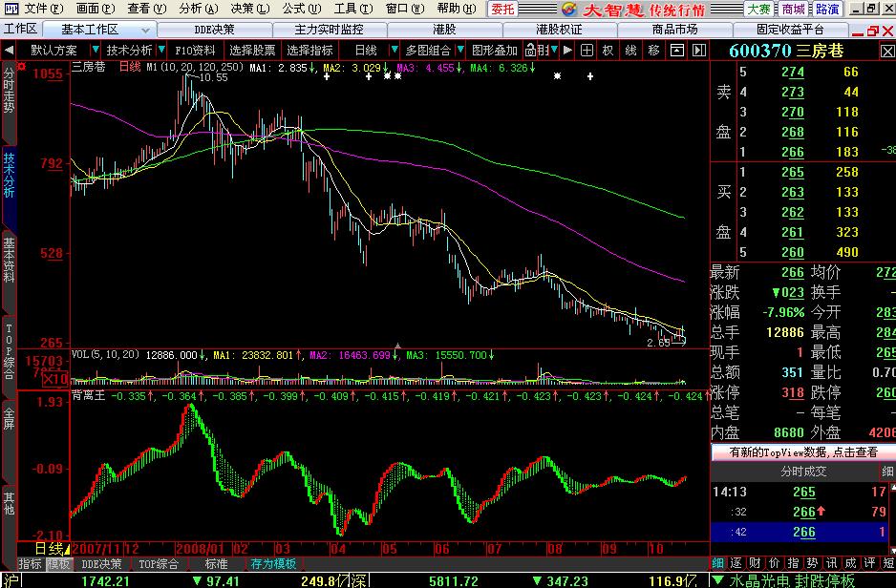Select the 财 finance tab

pos(755,563)
